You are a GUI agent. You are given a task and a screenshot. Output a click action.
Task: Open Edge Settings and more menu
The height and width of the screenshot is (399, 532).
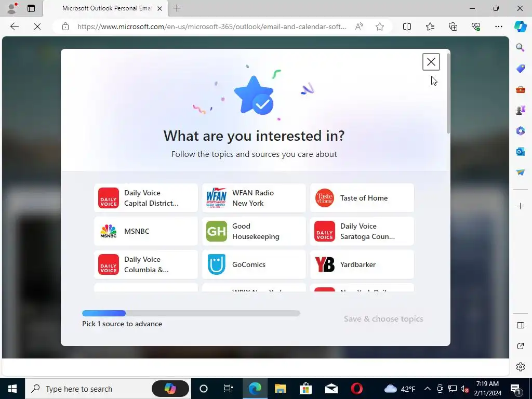[x=498, y=26]
